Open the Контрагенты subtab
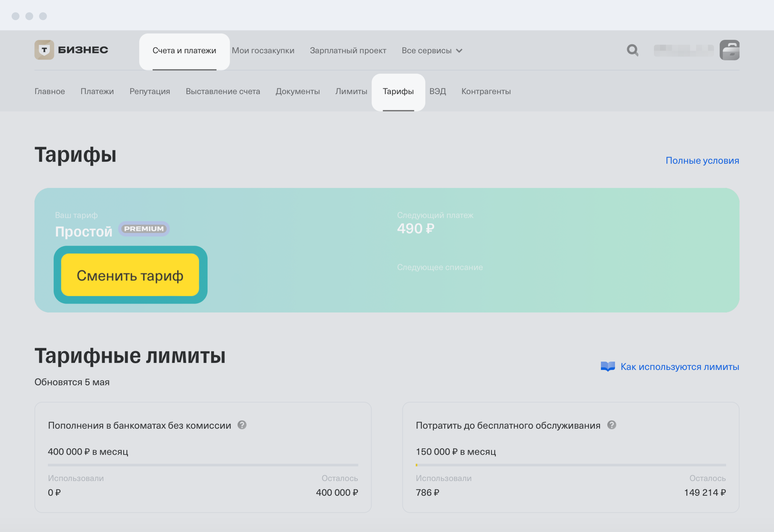Viewport: 774px width, 532px height. [486, 91]
